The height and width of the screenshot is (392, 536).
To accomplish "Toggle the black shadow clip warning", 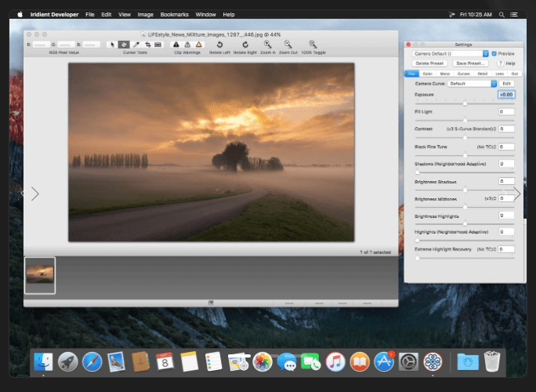I will (176, 45).
